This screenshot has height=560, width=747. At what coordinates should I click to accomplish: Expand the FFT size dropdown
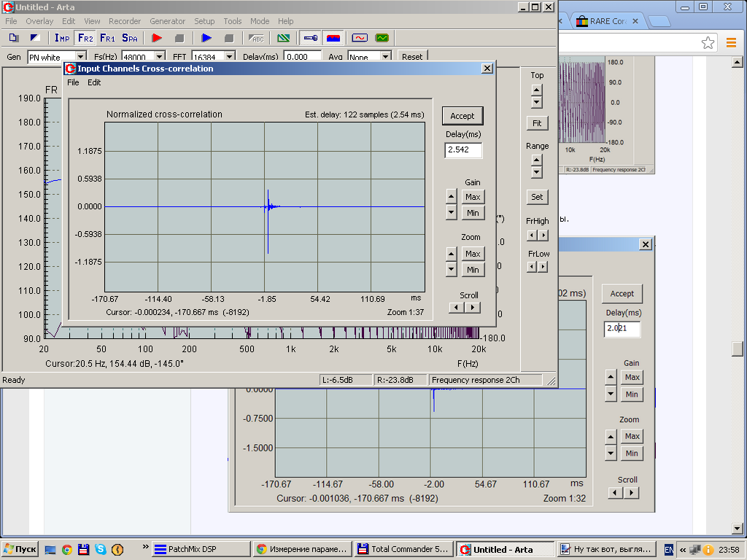point(229,57)
